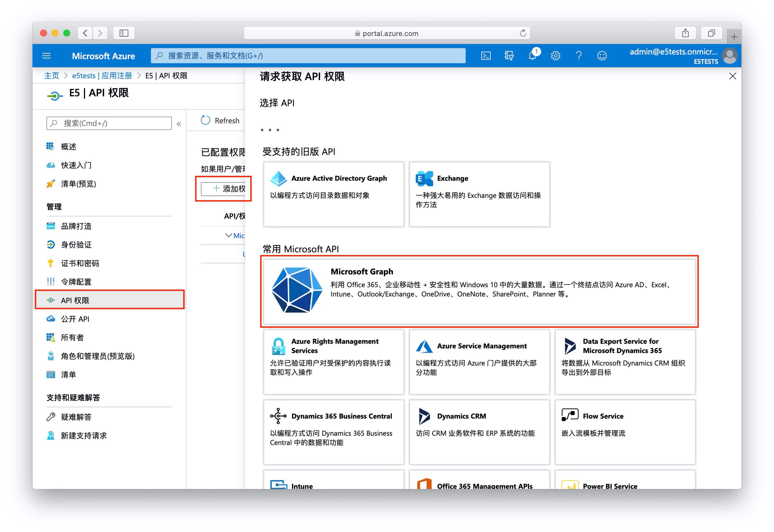This screenshot has width=774, height=532.
Task: Select the Intune API card
Action: click(334, 480)
